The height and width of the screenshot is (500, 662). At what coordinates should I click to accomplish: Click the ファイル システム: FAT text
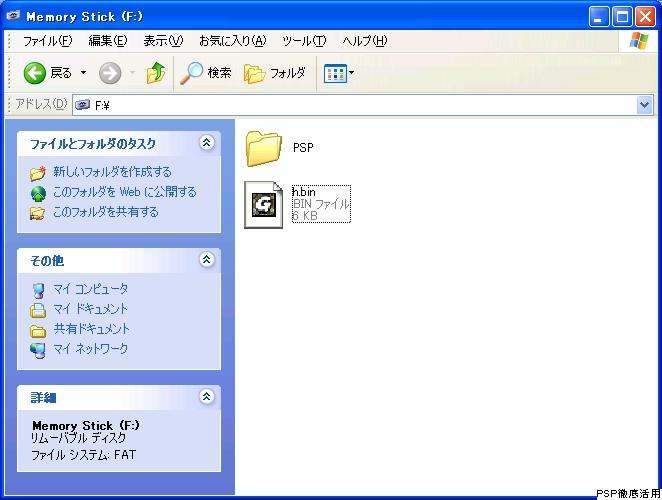tap(84, 455)
